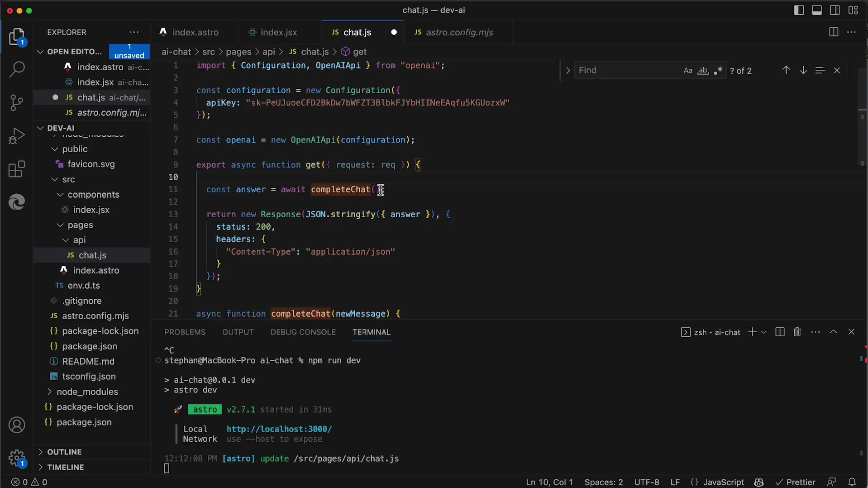Viewport: 868px width, 488px height.
Task: Click the Prettier status bar button
Action: point(795,482)
